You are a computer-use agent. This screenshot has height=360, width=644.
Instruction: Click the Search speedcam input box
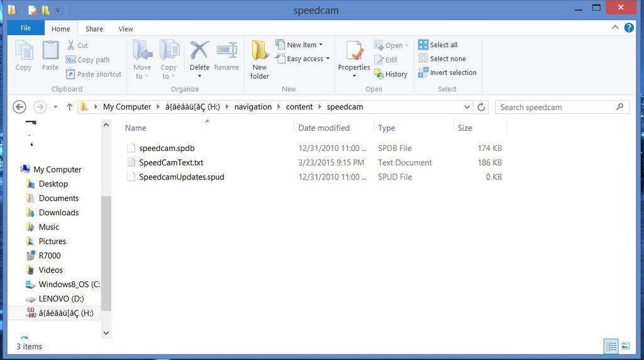[x=557, y=107]
